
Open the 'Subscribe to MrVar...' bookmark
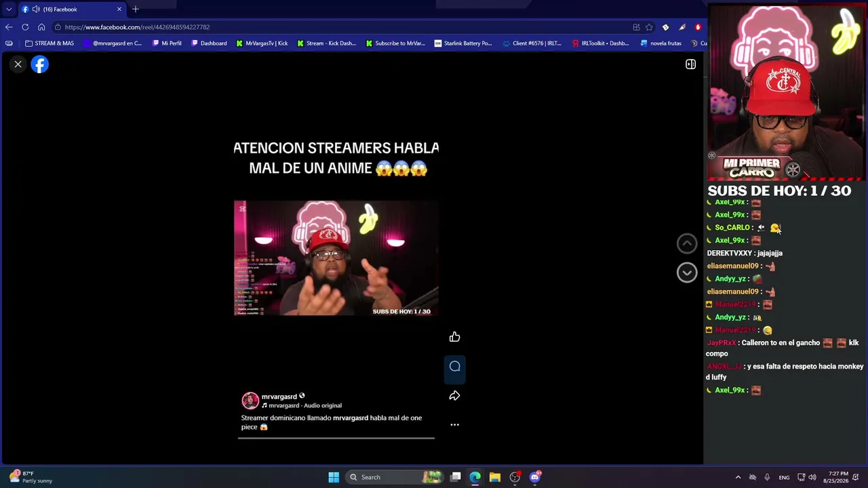click(395, 43)
